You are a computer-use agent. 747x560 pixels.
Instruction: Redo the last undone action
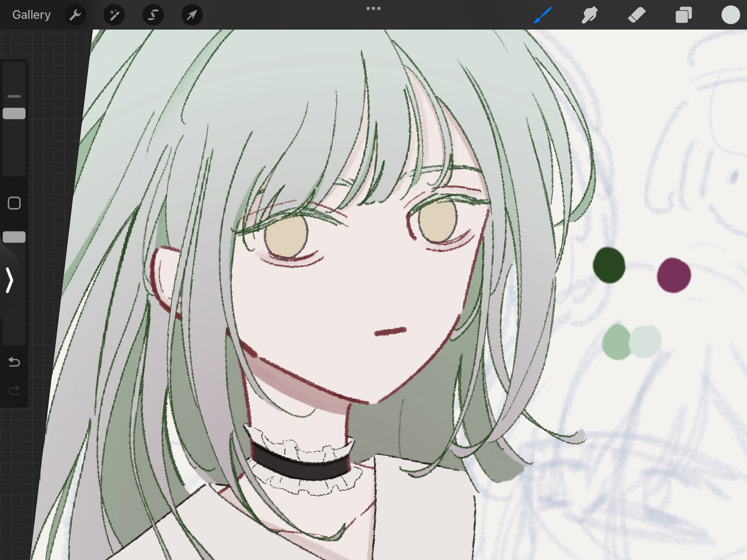click(14, 391)
